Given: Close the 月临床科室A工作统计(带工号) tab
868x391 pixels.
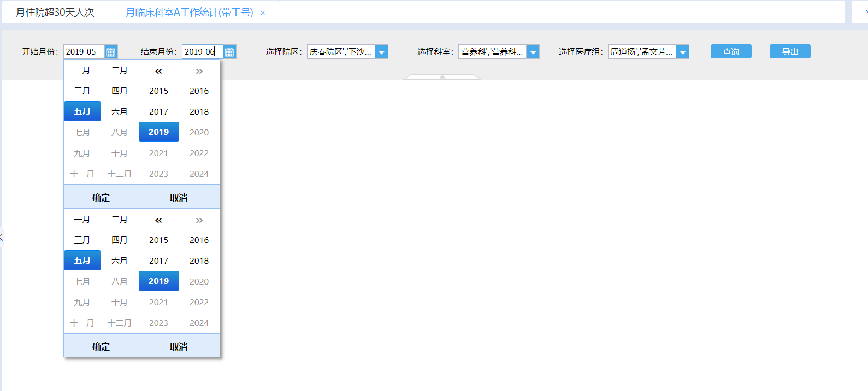Looking at the screenshot, I should click(x=263, y=13).
